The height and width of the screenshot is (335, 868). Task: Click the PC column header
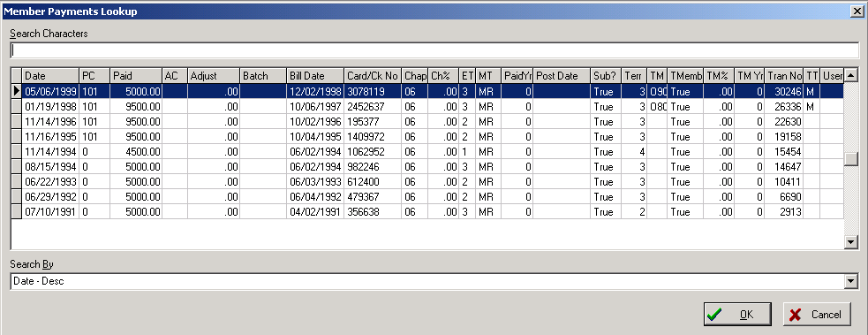[94, 76]
